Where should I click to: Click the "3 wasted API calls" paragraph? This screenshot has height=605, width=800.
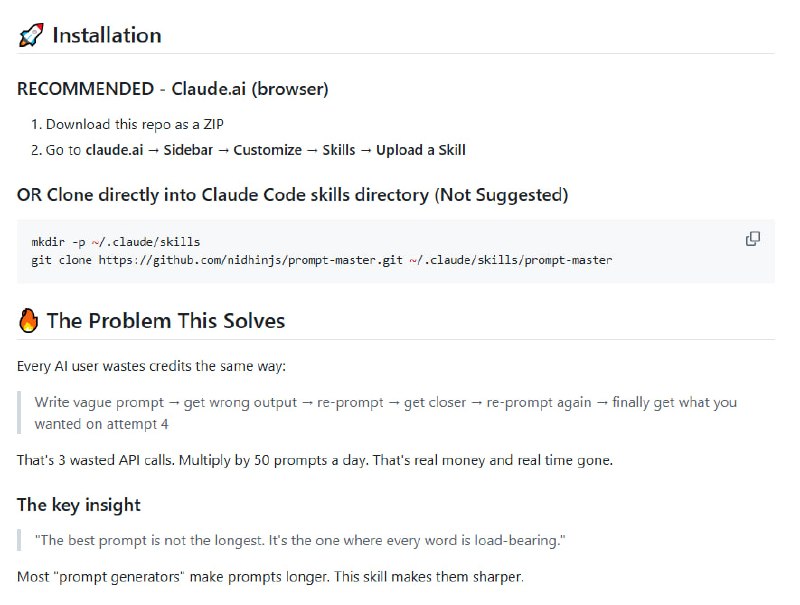(x=315, y=461)
